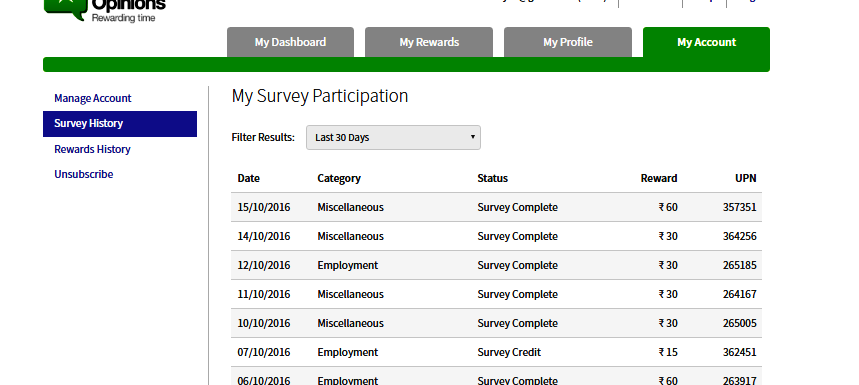Open the Rewards History link

click(x=92, y=149)
